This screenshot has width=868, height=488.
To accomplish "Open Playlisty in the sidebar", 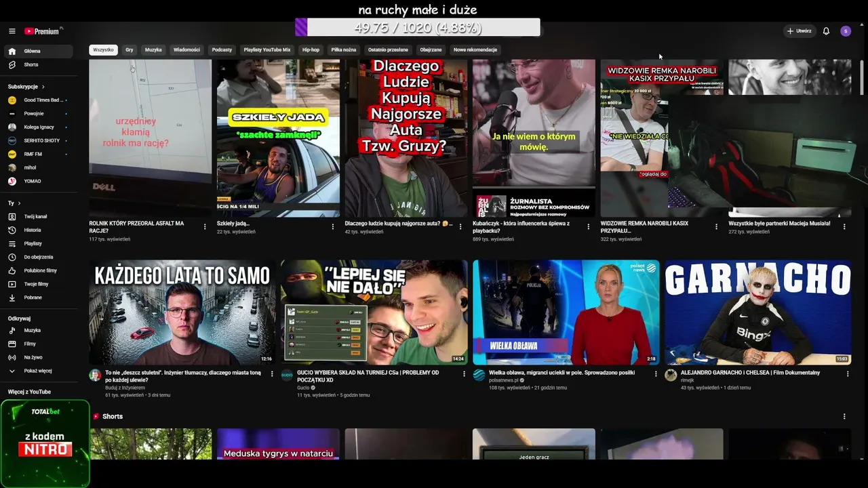I will coord(39,244).
